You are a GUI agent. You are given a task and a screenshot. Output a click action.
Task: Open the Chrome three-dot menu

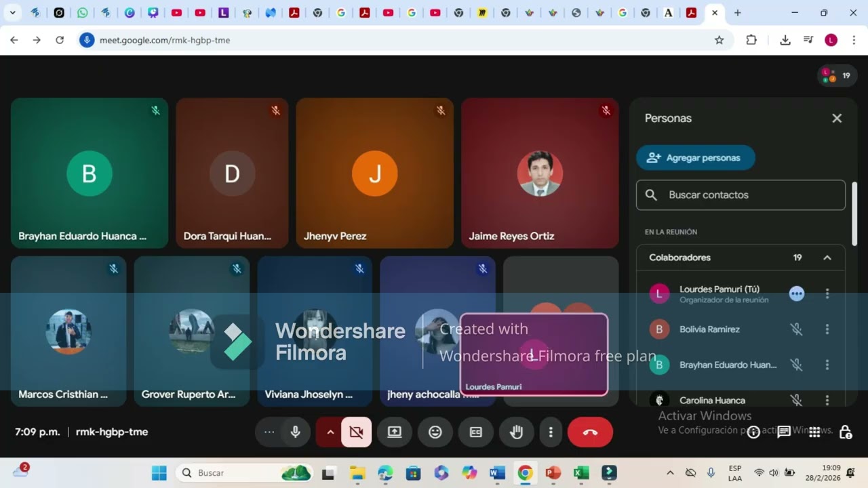[x=853, y=40]
